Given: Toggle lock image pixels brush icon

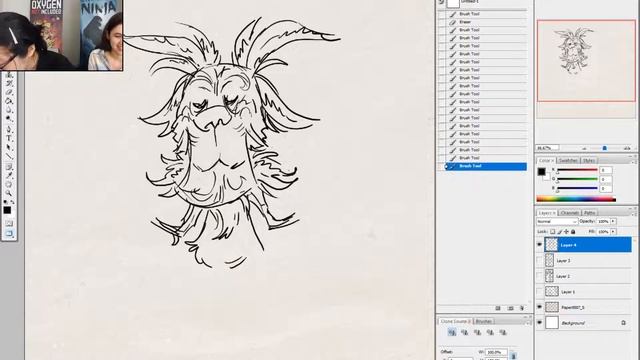Looking at the screenshot, I should [x=559, y=232].
